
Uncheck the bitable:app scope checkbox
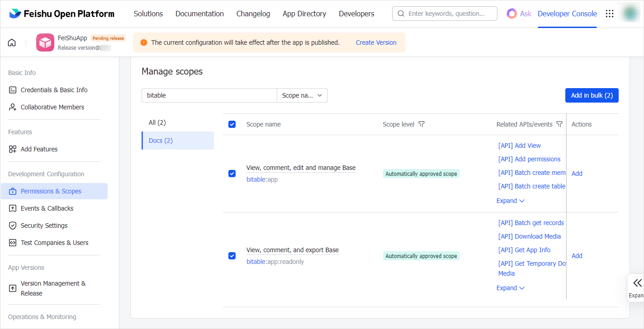pos(232,174)
